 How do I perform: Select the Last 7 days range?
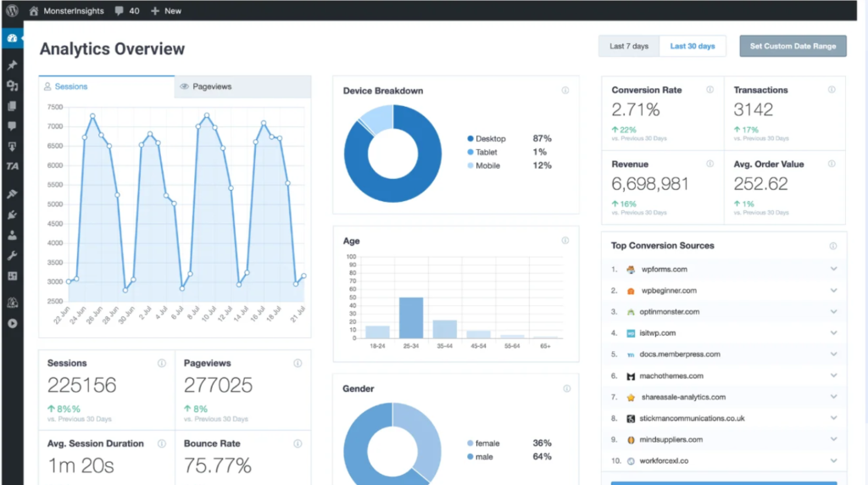(629, 46)
